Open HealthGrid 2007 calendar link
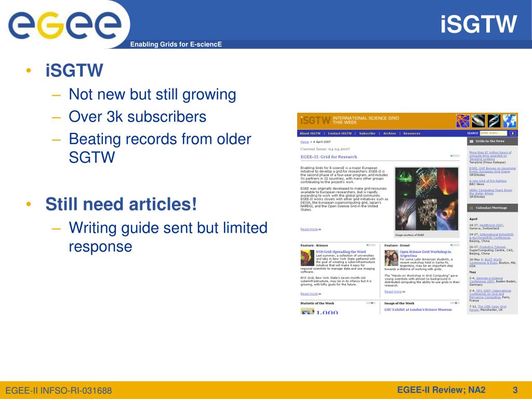 (x=491, y=225)
